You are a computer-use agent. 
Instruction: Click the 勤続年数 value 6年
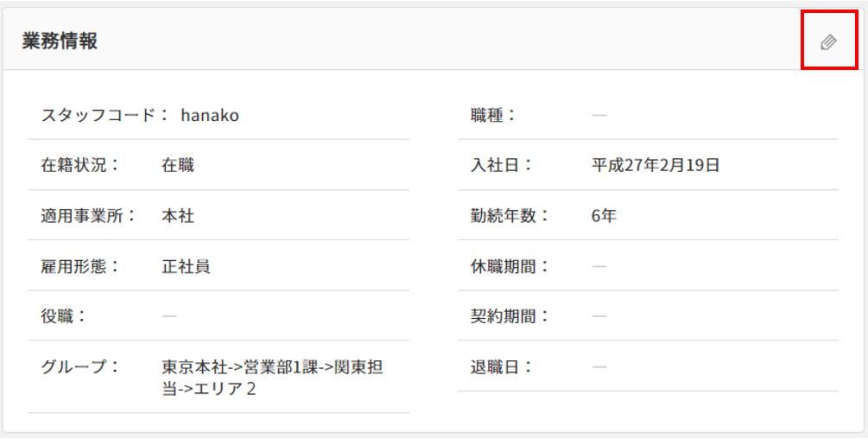[x=605, y=216]
